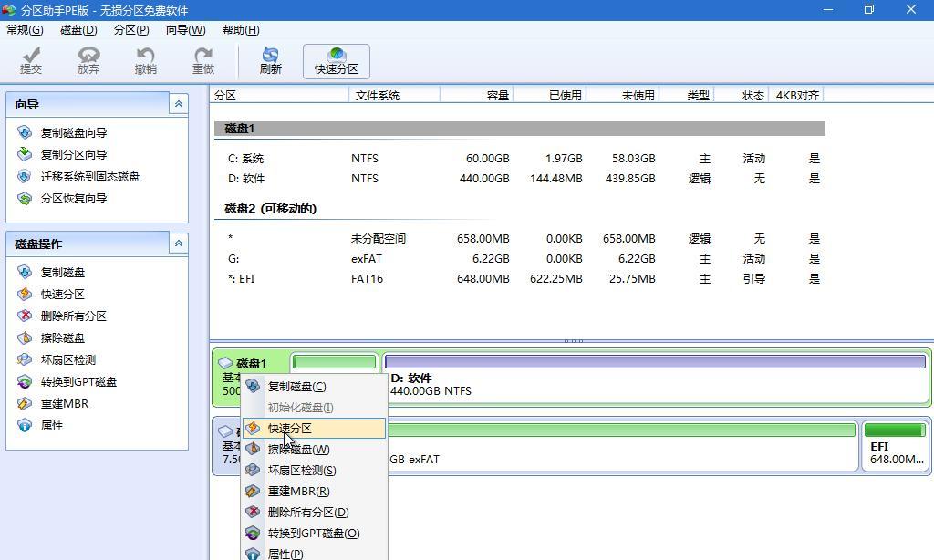The width and height of the screenshot is (934, 560).
Task: Click the 提交 (Apply) toolbar icon
Action: pos(31,61)
